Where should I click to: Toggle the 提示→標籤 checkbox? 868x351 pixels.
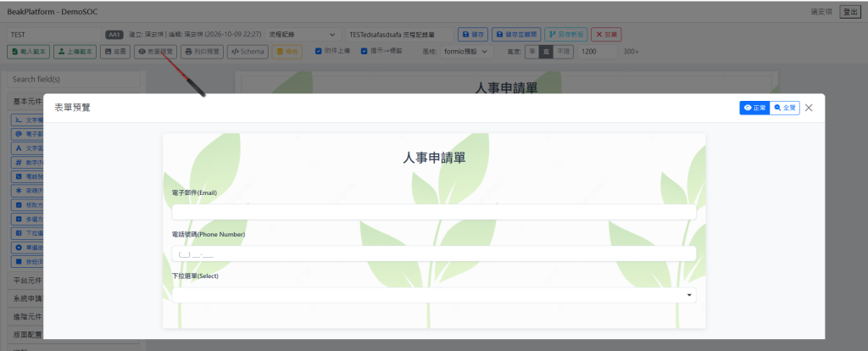364,51
